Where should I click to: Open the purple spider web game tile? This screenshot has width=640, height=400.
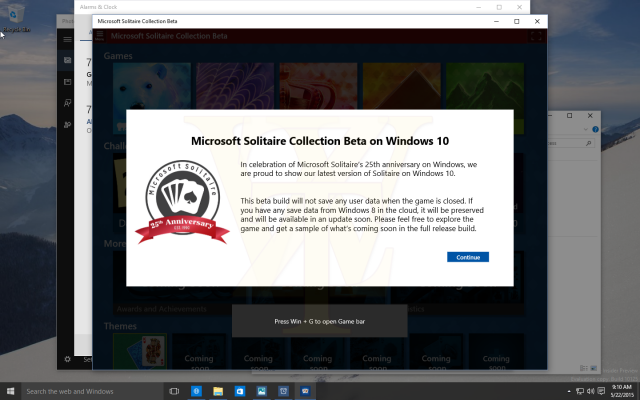point(235,86)
